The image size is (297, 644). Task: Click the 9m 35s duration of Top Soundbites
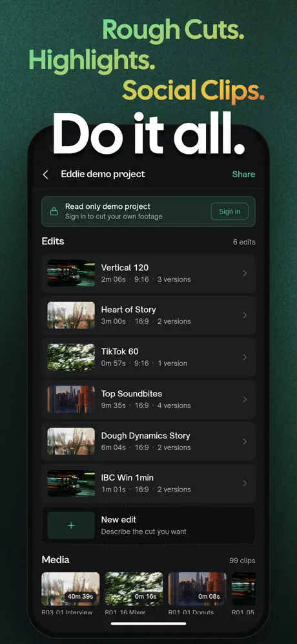pyautogui.click(x=113, y=405)
